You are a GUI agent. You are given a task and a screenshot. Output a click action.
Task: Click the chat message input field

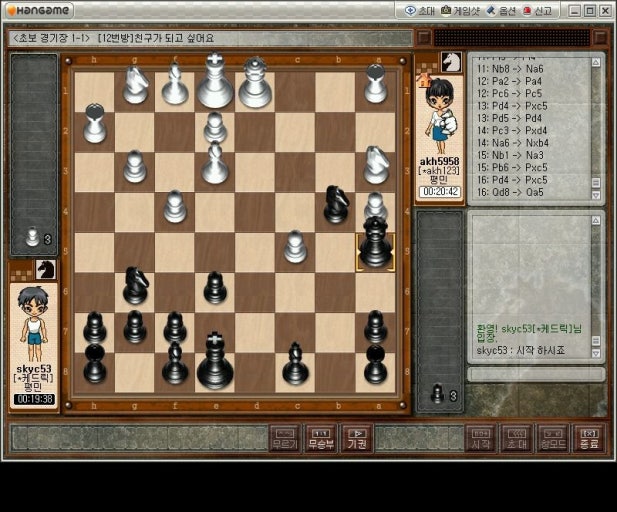tap(535, 374)
